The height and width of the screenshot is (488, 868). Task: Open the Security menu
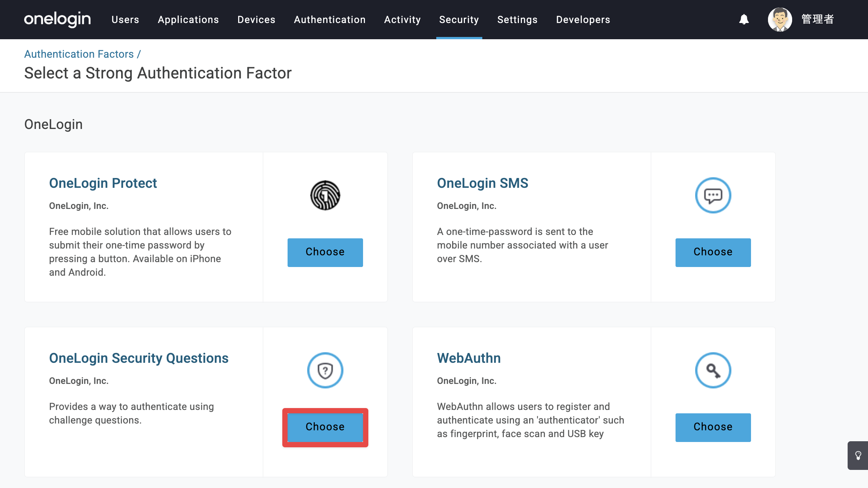click(x=459, y=20)
